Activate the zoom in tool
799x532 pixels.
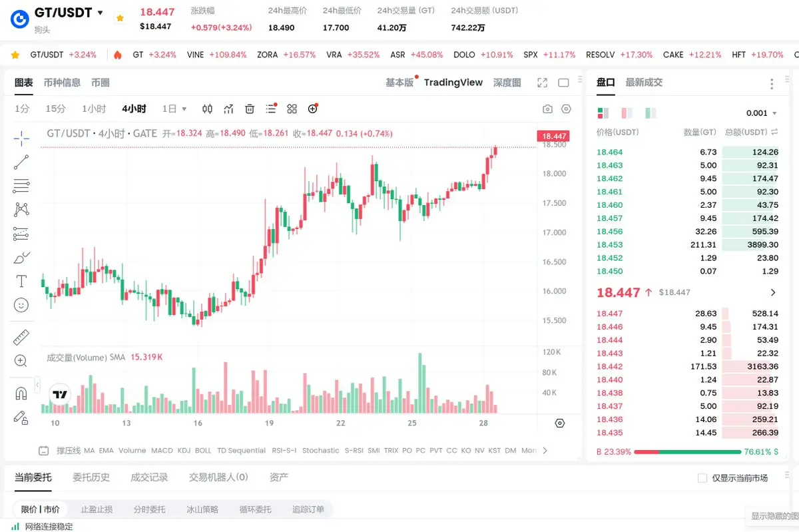(21, 361)
